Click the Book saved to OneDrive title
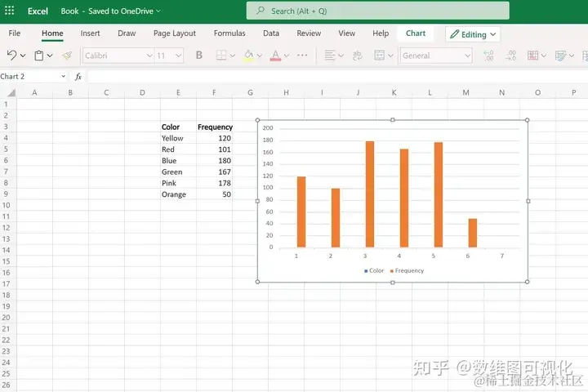 click(111, 11)
